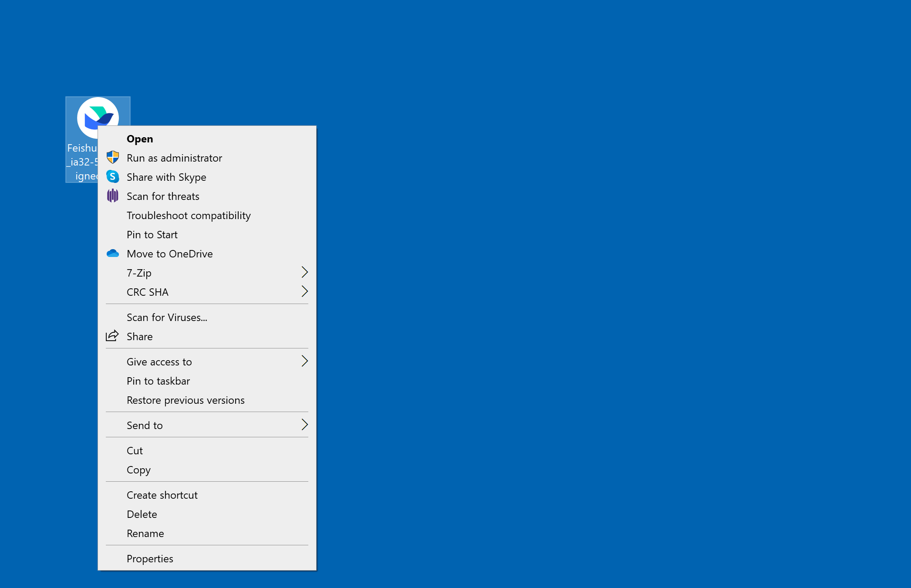Select Troubleshoot compatibility
The width and height of the screenshot is (911, 588).
pyautogui.click(x=189, y=216)
